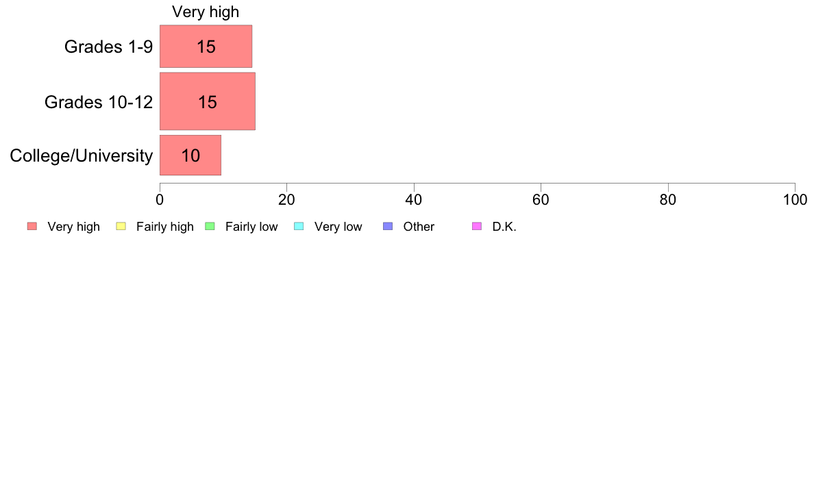
Task: Click the College/University row label
Action: 82,155
